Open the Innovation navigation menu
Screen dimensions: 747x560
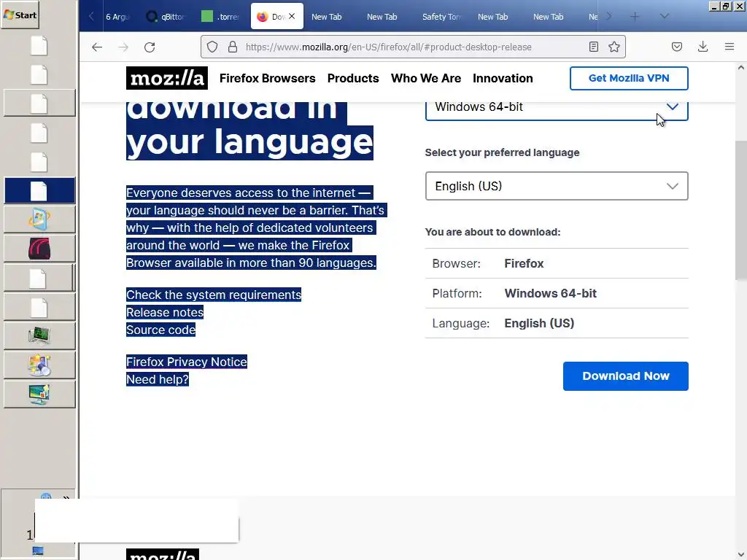coord(503,78)
